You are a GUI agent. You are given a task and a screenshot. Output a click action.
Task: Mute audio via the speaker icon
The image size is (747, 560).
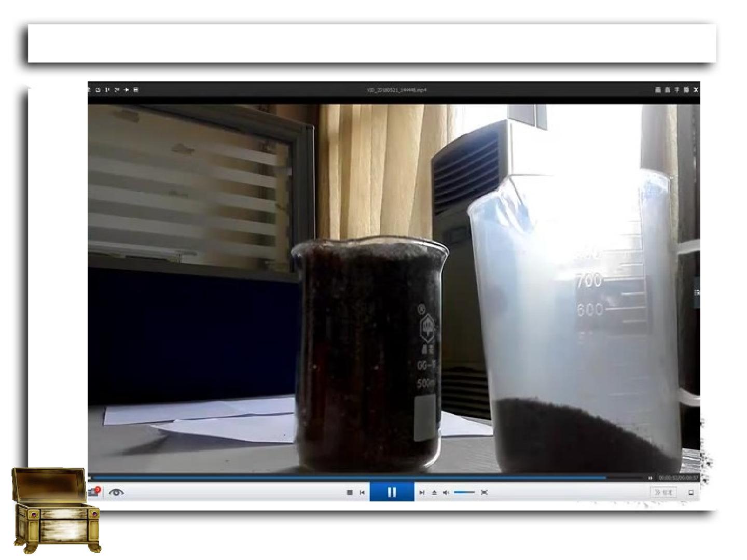tap(446, 493)
